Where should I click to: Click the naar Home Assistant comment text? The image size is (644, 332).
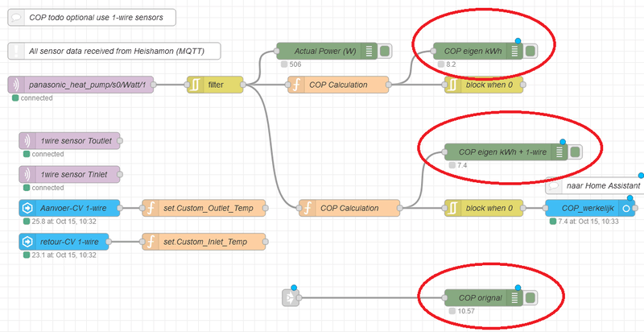[603, 185]
